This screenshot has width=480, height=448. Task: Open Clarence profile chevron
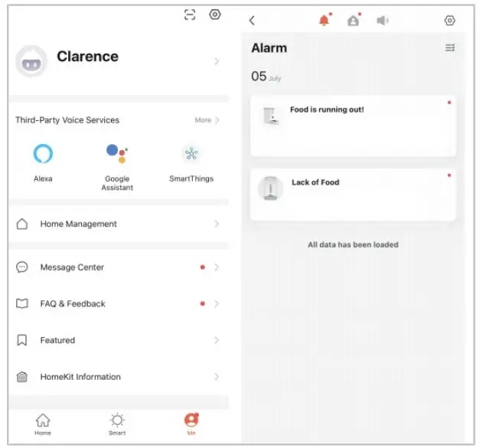pyautogui.click(x=217, y=61)
